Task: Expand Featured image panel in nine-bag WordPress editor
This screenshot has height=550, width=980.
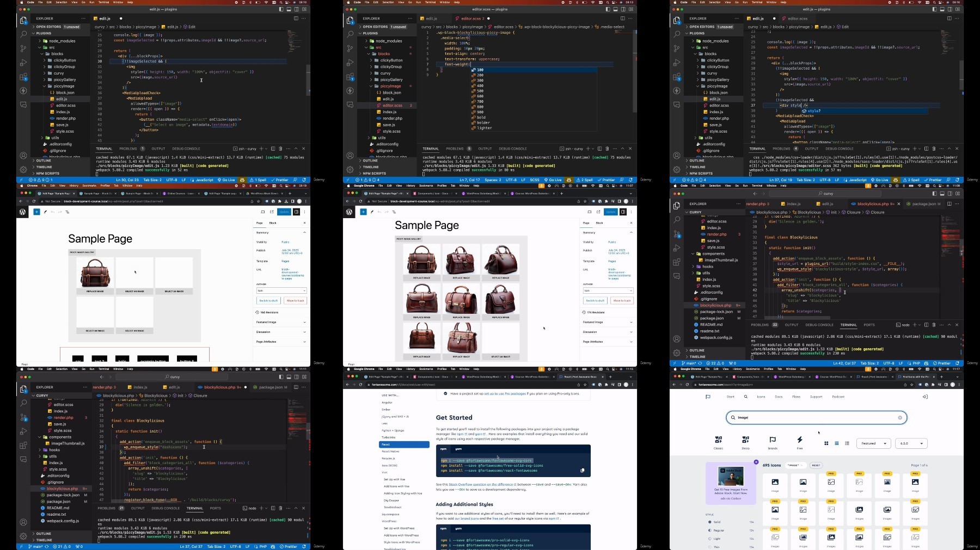Action: pyautogui.click(x=608, y=322)
